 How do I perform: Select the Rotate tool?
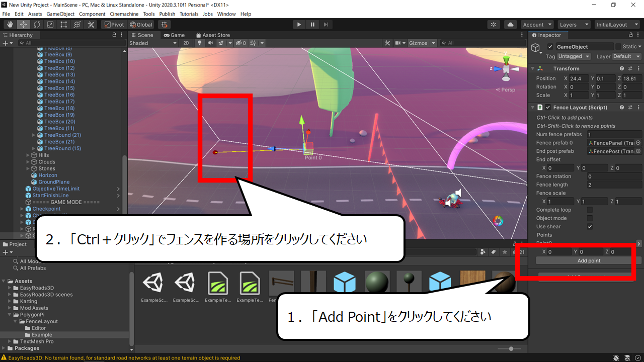[37, 25]
